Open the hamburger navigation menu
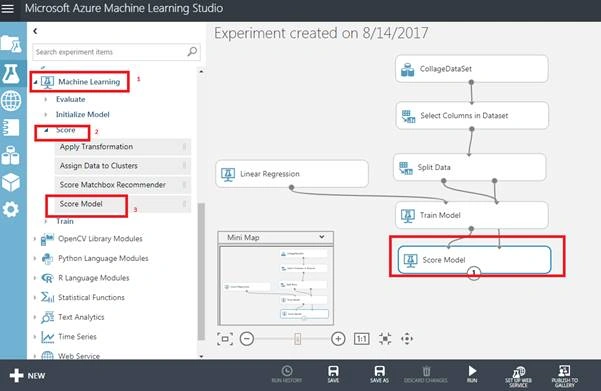 click(7, 8)
